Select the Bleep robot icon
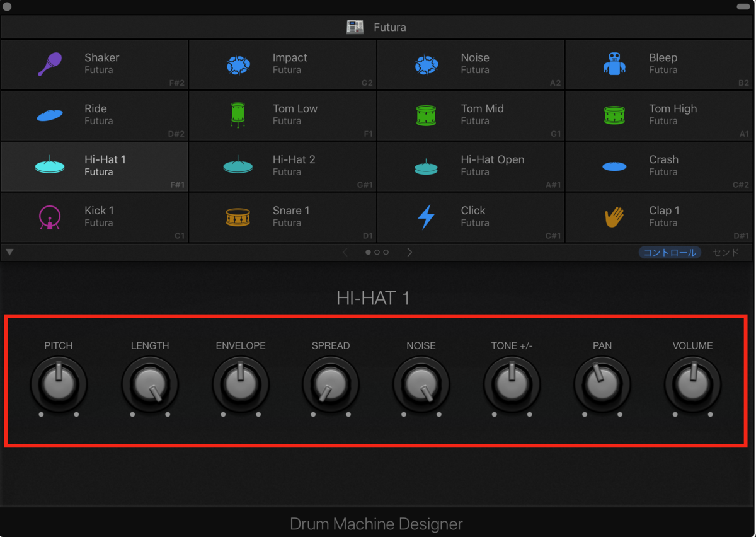Viewport: 756px width, 537px height. [614, 64]
